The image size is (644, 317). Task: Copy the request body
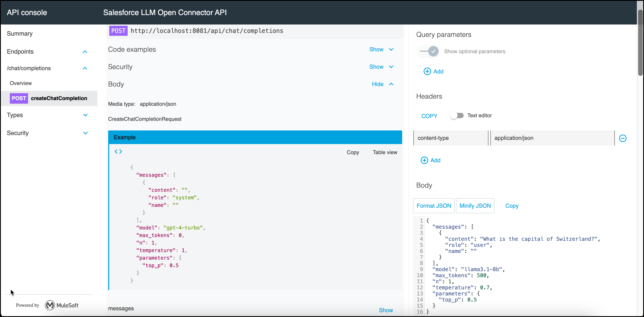tap(512, 206)
